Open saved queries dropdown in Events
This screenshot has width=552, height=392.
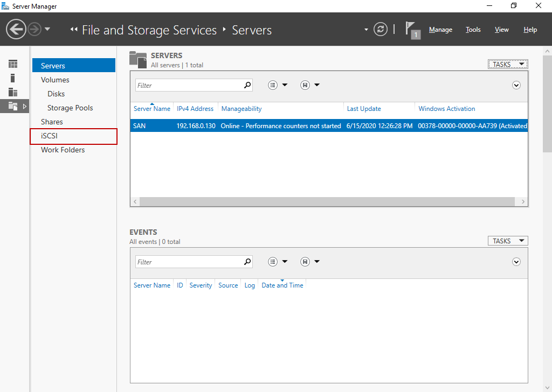click(x=310, y=262)
